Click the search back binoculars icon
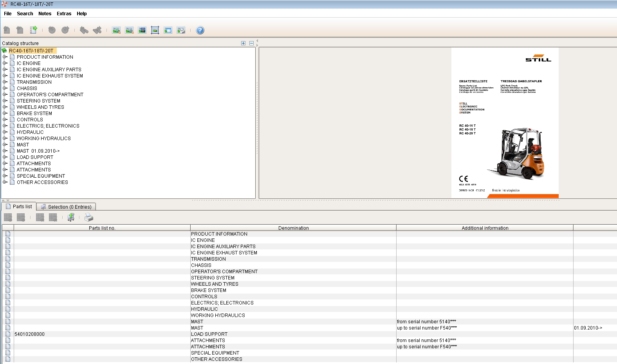 pos(84,30)
